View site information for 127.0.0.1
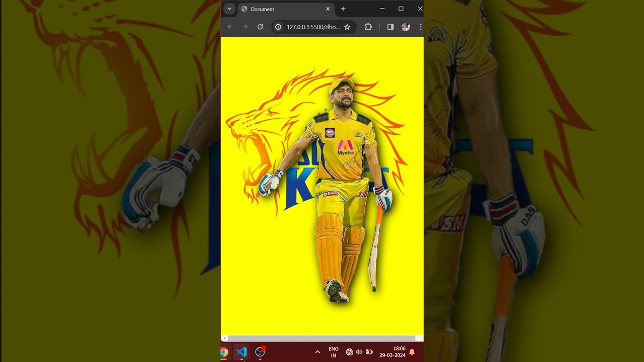The height and width of the screenshot is (362, 644). point(278,27)
